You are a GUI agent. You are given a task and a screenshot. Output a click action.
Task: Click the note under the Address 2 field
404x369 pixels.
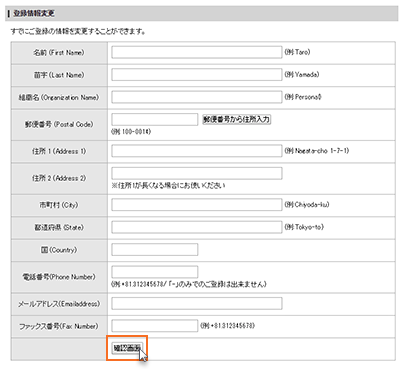point(168,185)
